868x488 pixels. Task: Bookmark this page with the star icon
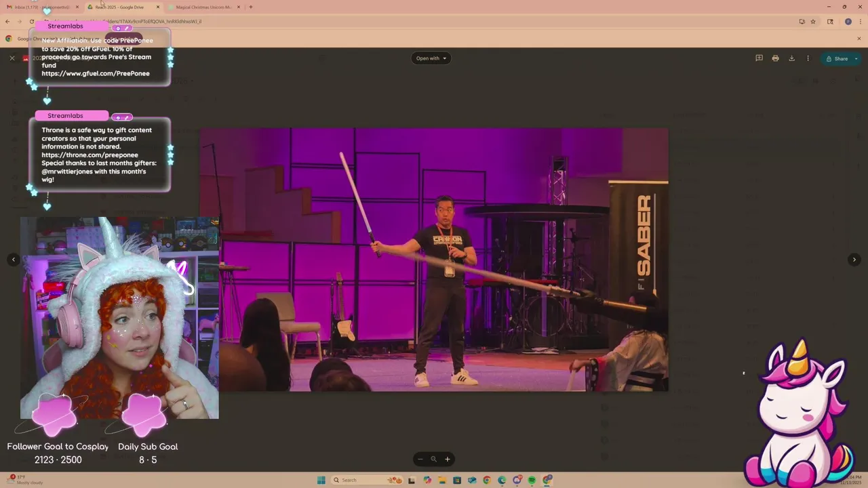pyautogui.click(x=813, y=22)
